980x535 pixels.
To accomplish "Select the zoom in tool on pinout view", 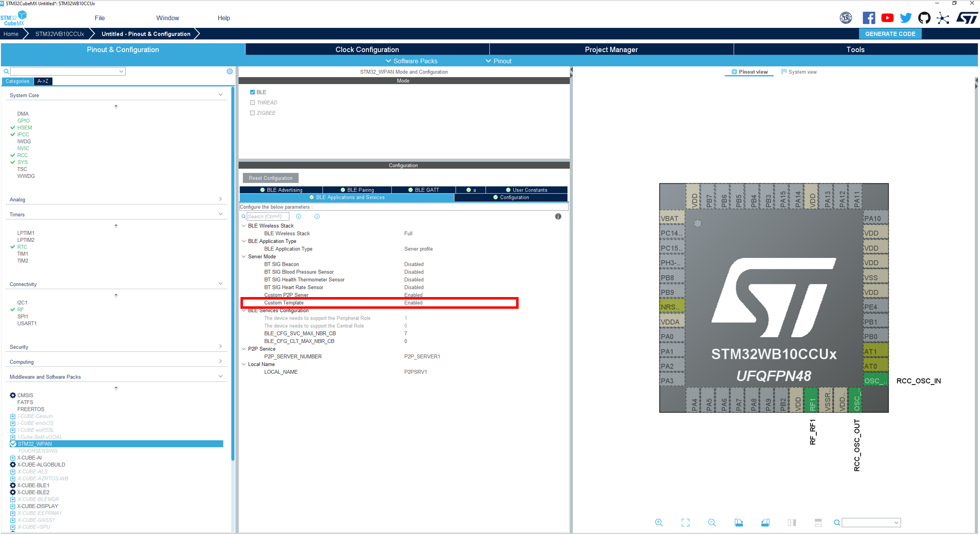I will (x=659, y=522).
